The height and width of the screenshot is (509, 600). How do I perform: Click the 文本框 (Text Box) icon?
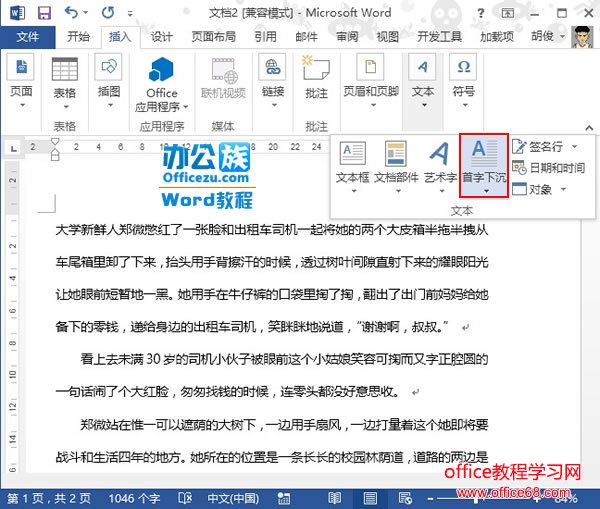pos(352,153)
